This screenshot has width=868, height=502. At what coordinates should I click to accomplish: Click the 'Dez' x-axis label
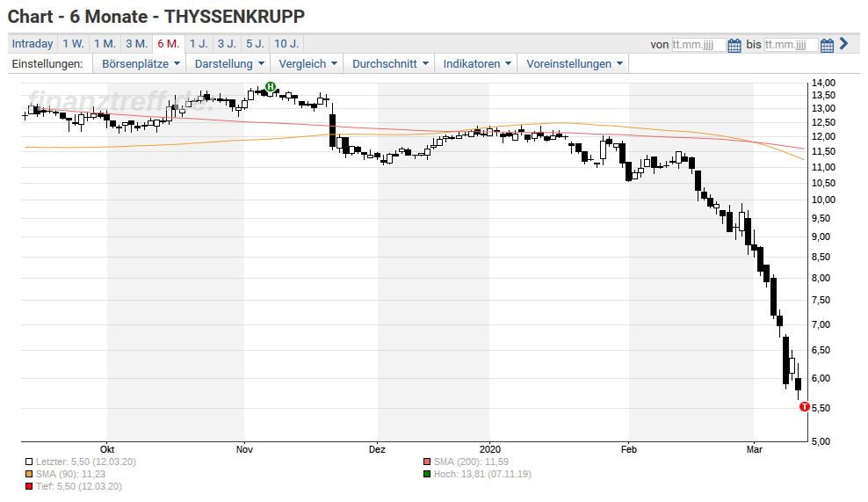click(x=377, y=449)
